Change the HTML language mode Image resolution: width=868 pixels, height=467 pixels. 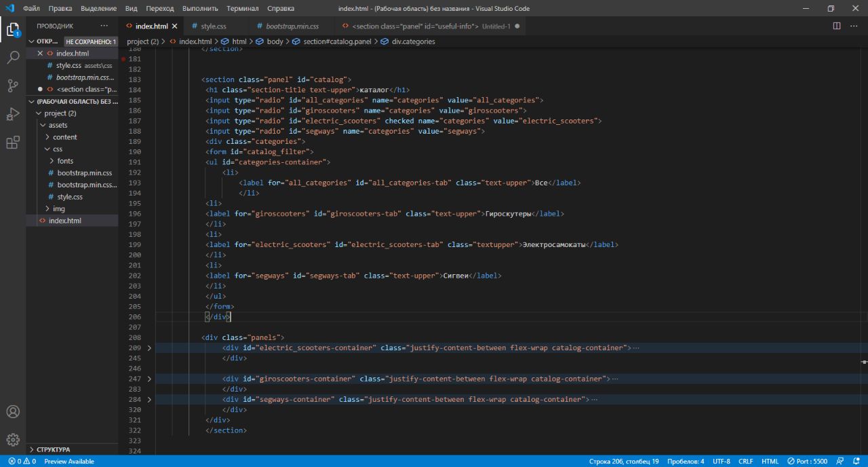[770, 462]
